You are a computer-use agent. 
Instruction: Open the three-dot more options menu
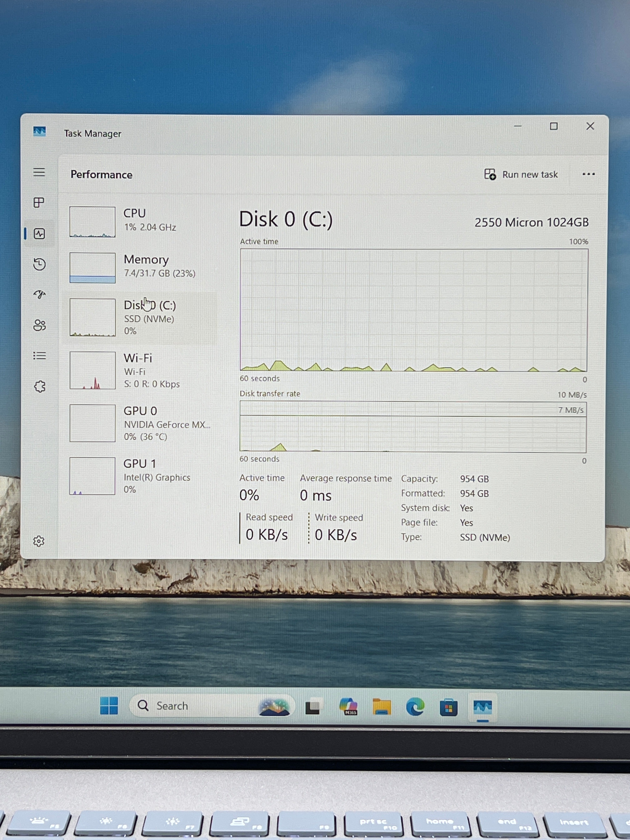tap(588, 174)
